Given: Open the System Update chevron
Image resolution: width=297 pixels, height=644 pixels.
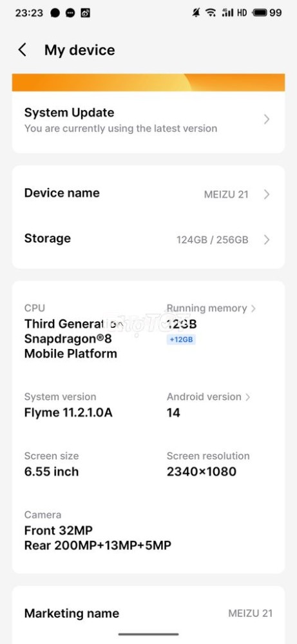Looking at the screenshot, I should 267,120.
